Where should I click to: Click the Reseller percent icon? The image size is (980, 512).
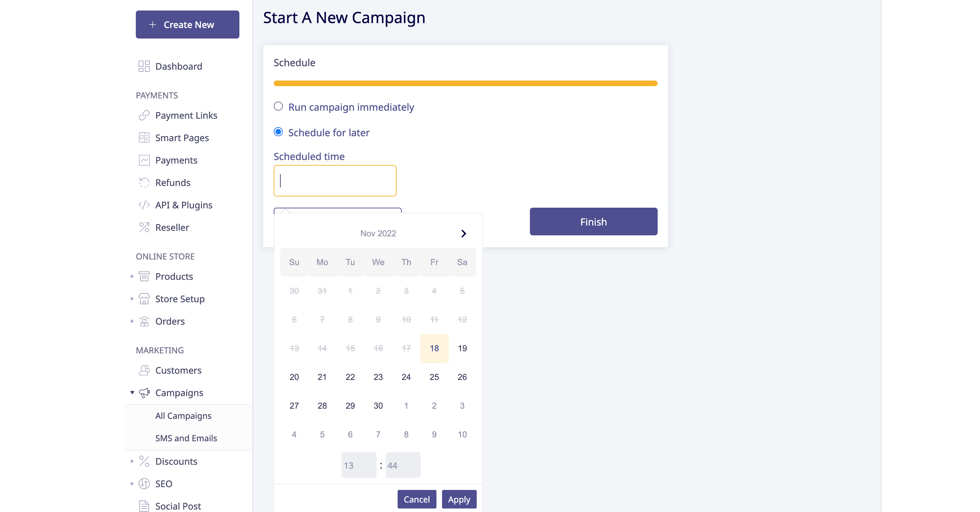(x=144, y=228)
